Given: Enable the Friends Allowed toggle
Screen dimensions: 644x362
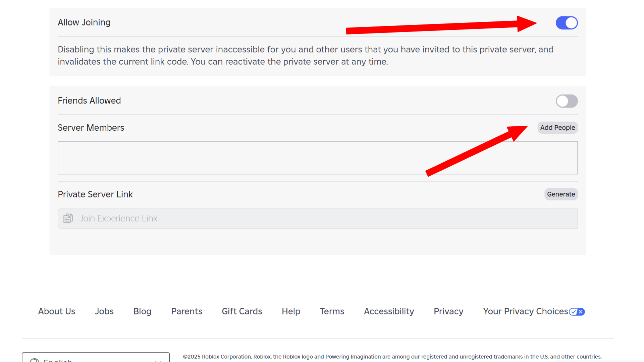Looking at the screenshot, I should point(567,101).
